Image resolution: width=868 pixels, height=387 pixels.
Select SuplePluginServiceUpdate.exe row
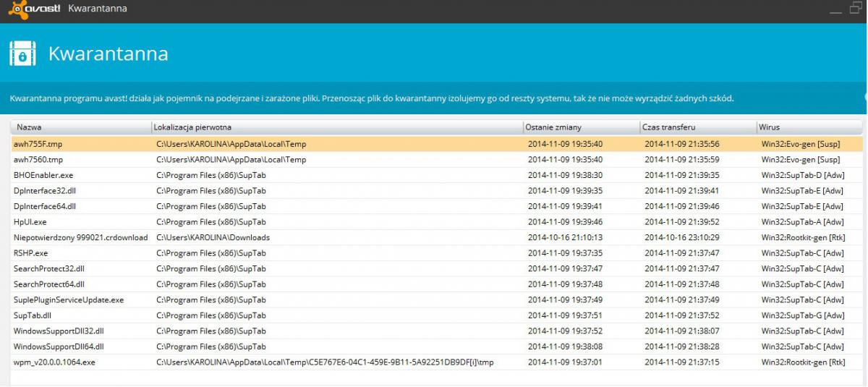coord(436,299)
